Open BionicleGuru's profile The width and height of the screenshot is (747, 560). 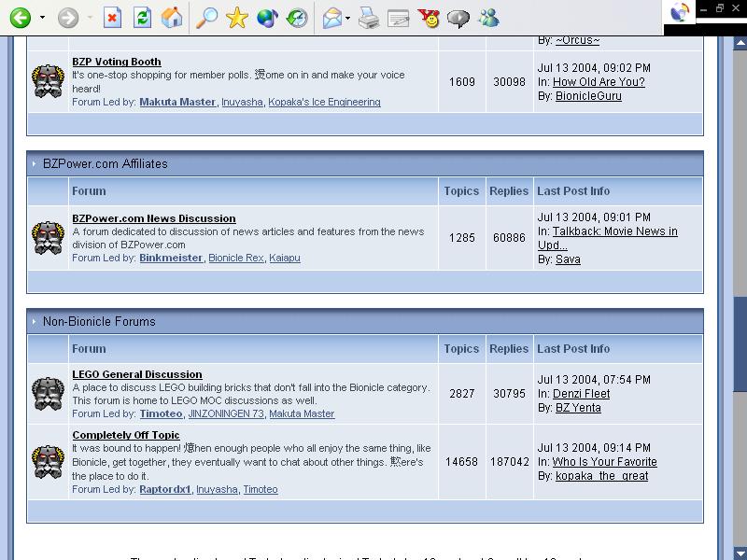coord(588,96)
